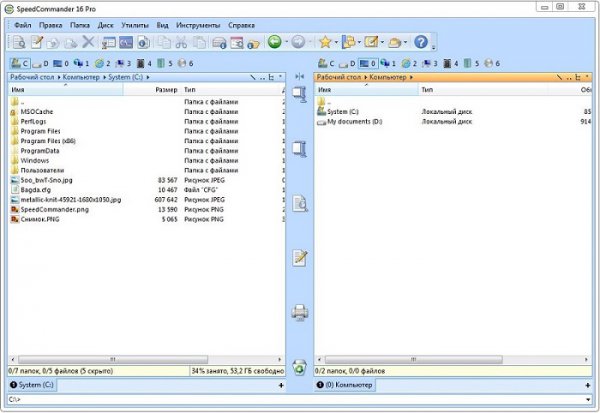Open the Файл menu
This screenshot has width=600, height=413.
point(23,25)
